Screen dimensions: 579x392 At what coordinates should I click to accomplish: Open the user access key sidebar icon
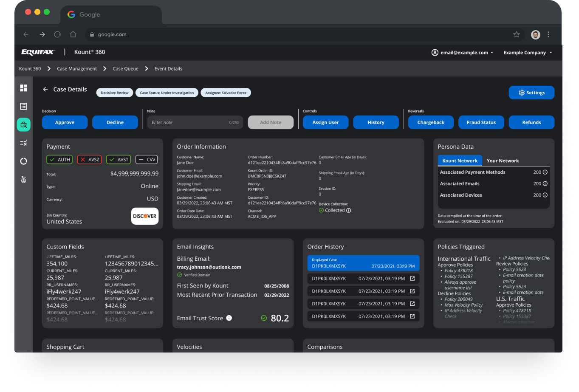[x=23, y=180]
